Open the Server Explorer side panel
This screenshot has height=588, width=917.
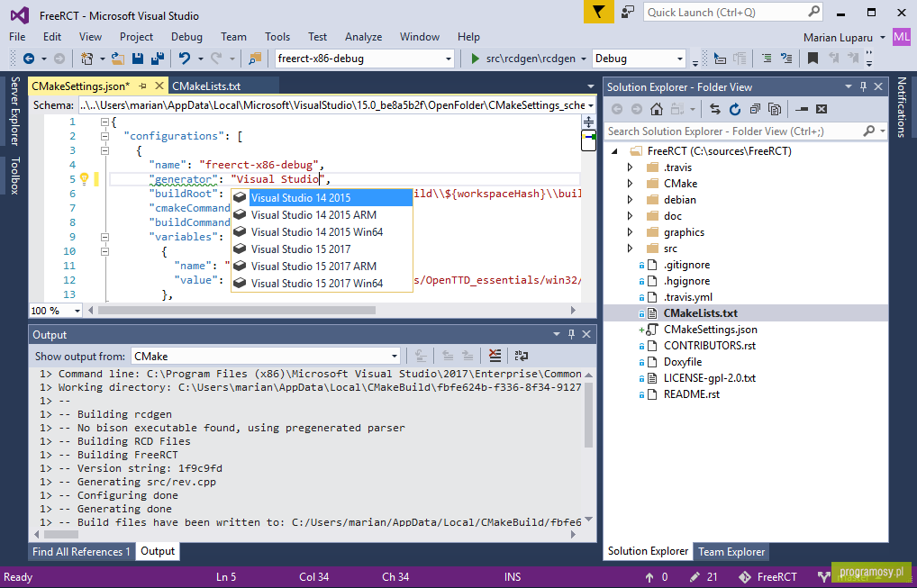click(14, 111)
